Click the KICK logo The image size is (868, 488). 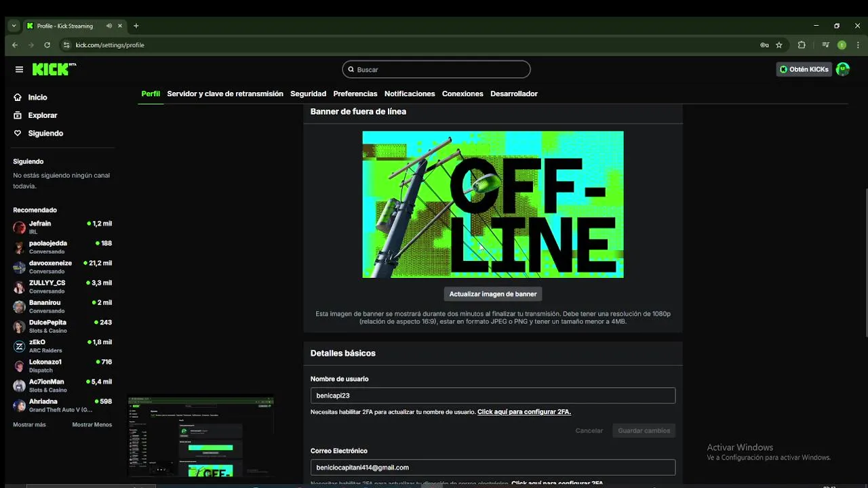[x=54, y=69]
